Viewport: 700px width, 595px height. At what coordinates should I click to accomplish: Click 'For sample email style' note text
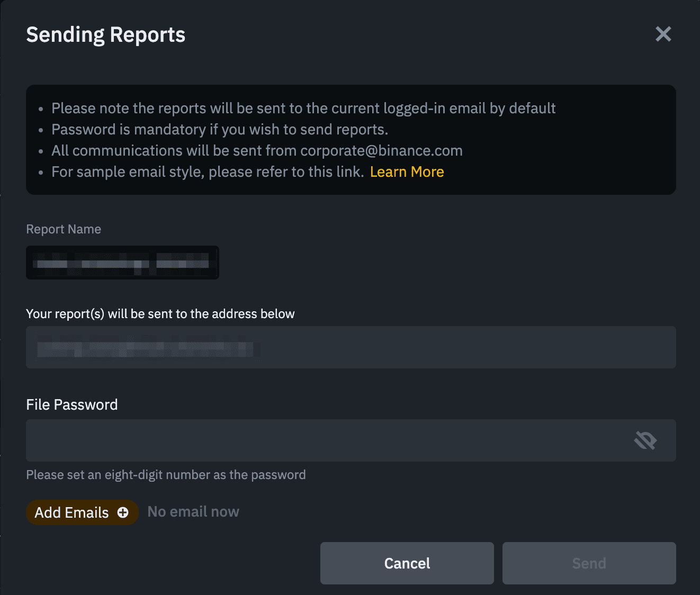click(207, 172)
